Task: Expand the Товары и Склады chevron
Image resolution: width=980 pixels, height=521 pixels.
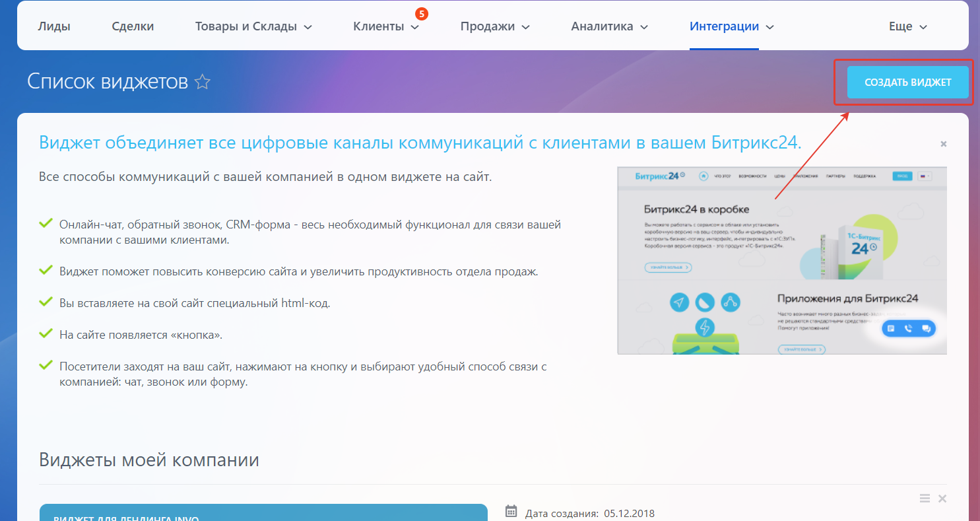Action: [x=308, y=27]
